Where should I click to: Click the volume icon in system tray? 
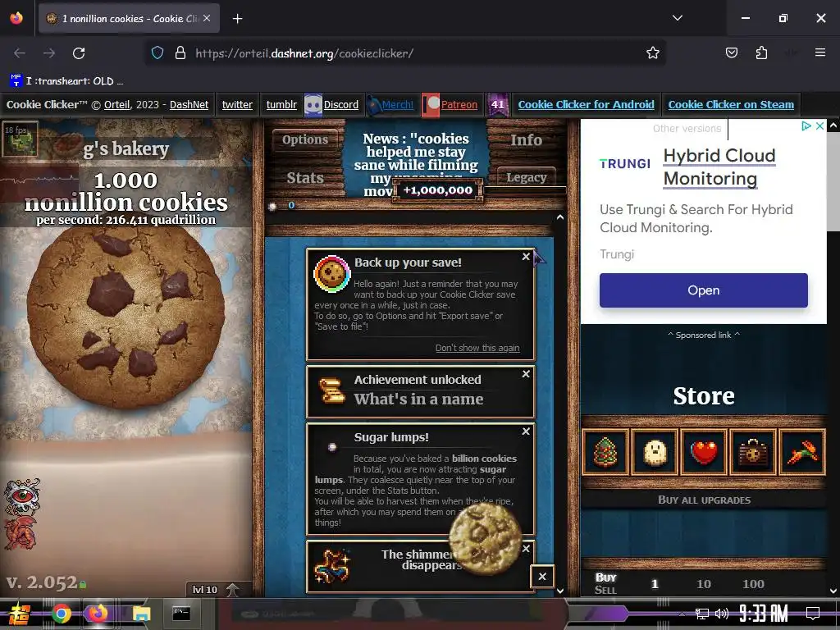(722, 614)
